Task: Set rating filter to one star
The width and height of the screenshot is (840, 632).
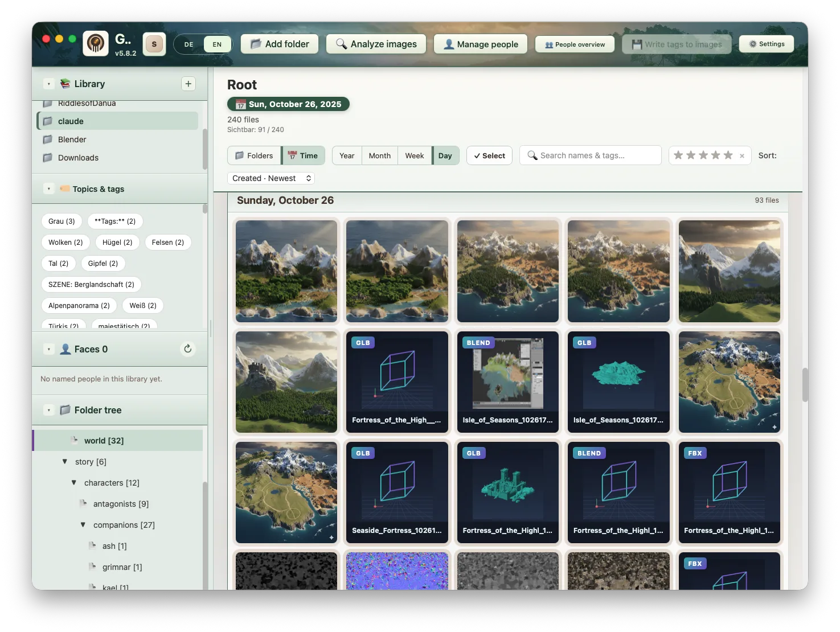Action: tap(678, 155)
